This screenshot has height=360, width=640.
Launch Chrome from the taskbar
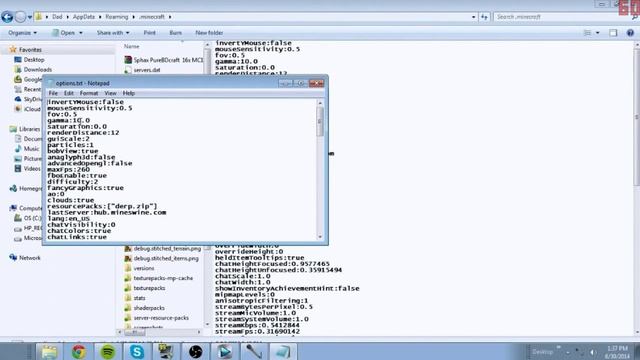tap(79, 352)
